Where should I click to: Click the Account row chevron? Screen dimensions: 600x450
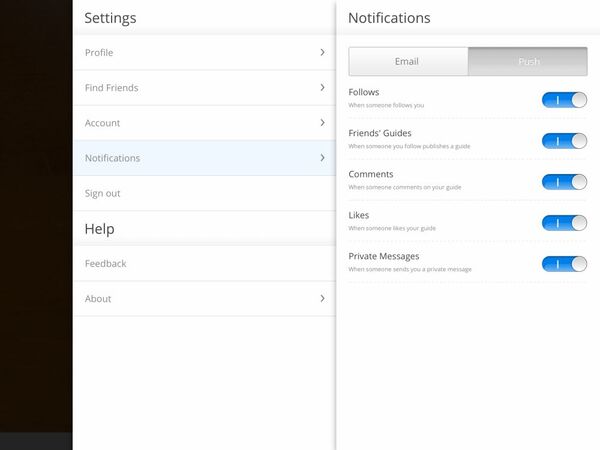[x=322, y=123]
